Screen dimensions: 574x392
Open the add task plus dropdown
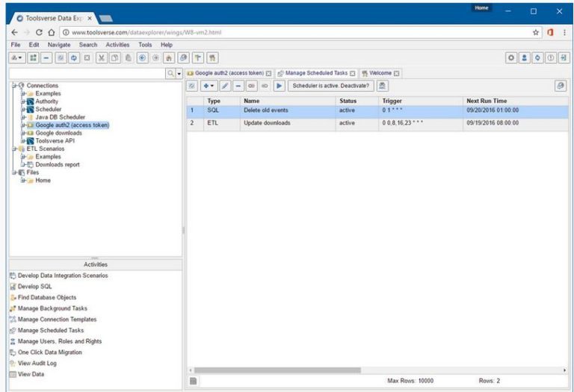click(209, 86)
